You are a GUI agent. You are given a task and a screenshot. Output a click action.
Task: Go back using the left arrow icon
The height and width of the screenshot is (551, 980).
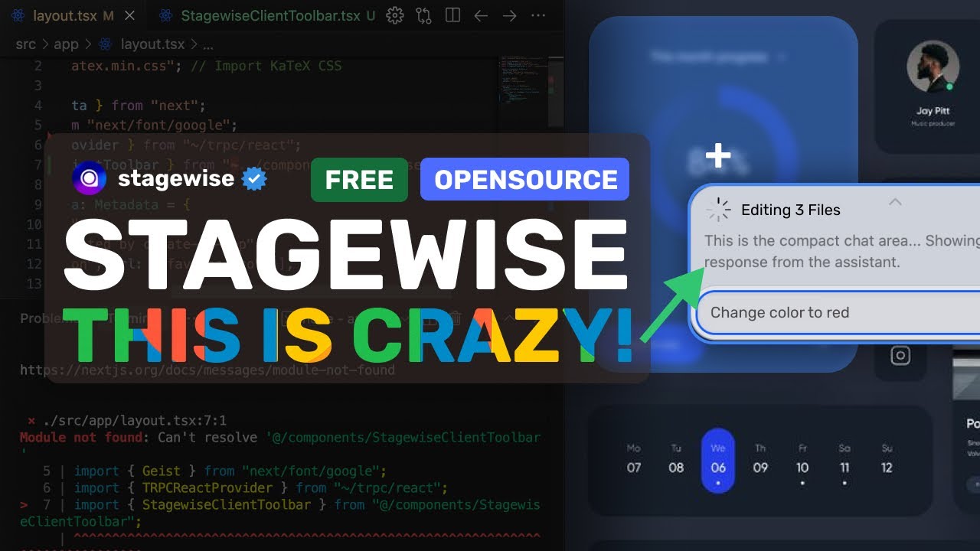pos(481,15)
